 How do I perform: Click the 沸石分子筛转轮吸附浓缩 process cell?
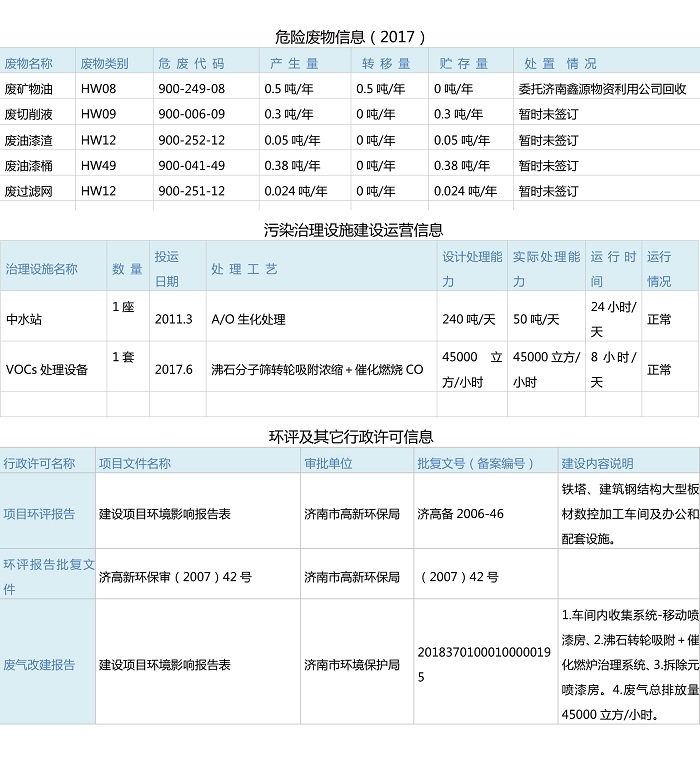[x=317, y=369]
